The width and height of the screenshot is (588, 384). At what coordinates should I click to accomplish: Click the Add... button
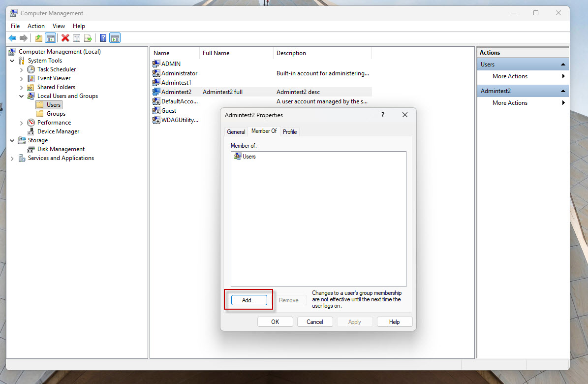249,300
